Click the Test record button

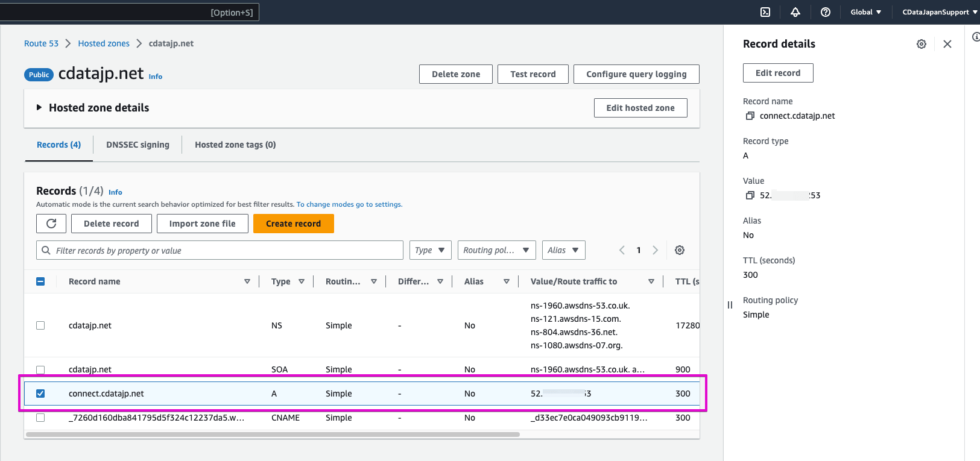533,74
